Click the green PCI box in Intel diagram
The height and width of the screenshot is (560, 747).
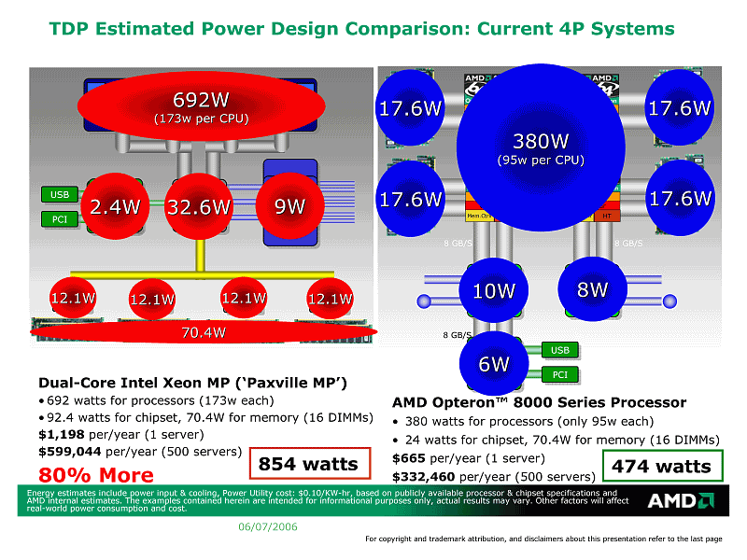point(60,219)
